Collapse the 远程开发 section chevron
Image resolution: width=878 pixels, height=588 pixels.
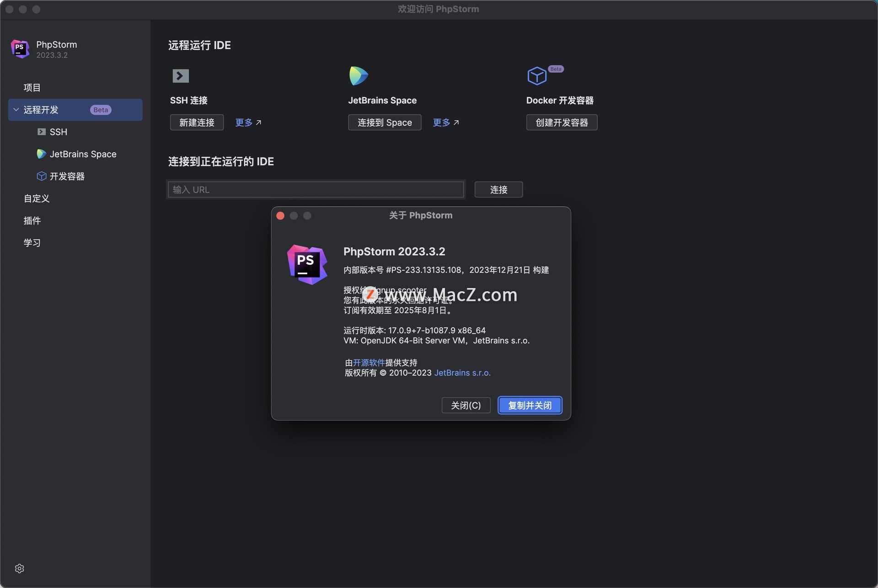tap(16, 110)
